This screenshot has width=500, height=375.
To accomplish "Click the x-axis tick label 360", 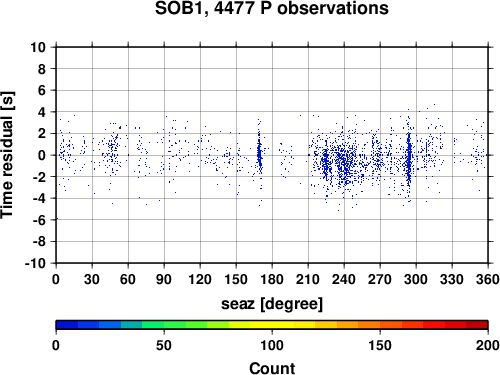I will pos(488,279).
